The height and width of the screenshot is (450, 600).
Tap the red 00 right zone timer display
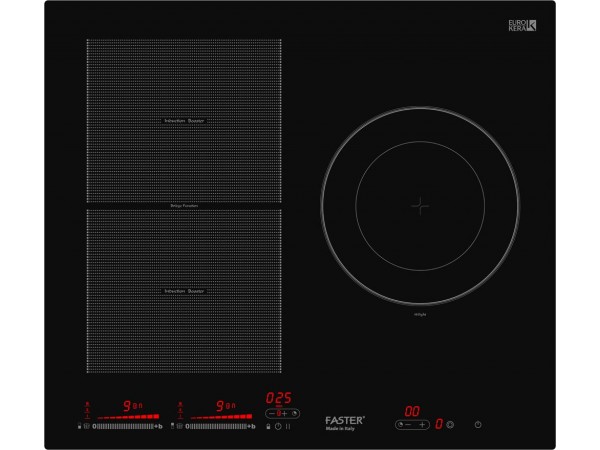pos(412,411)
